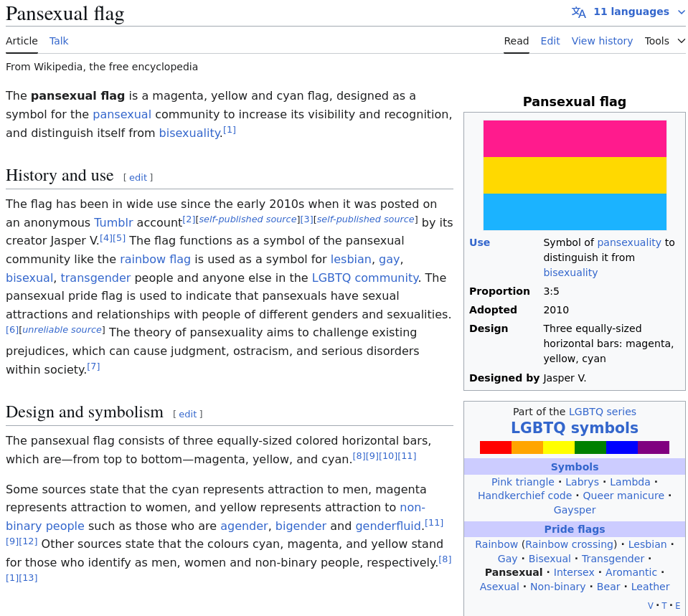Open the Handkerchief code link
The height and width of the screenshot is (616, 688).
tap(525, 496)
